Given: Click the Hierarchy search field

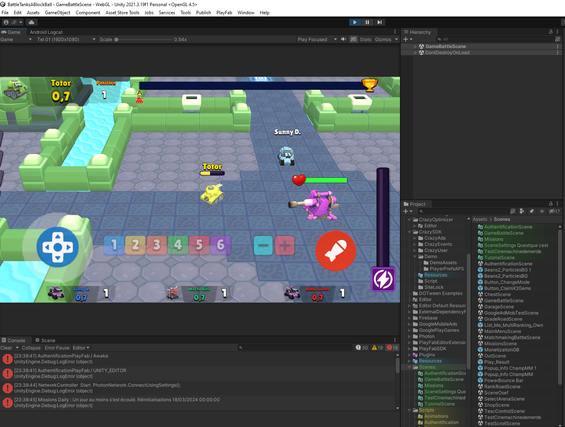Looking at the screenshot, I should click(x=494, y=39).
